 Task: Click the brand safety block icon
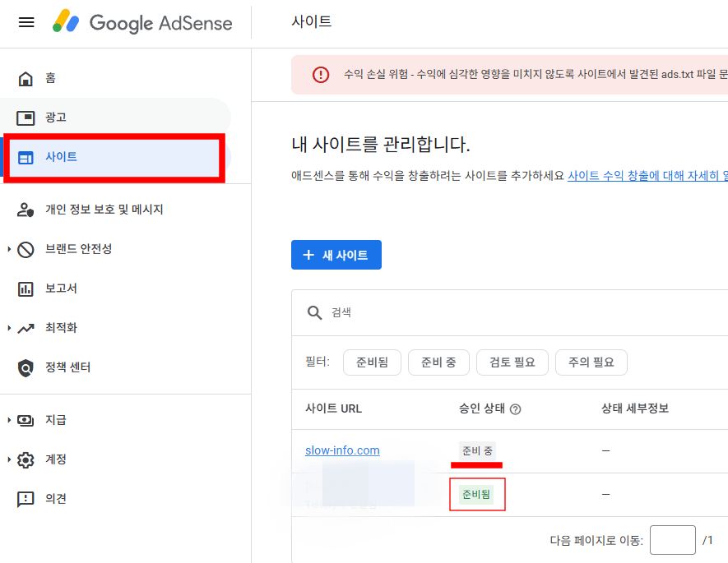pyautogui.click(x=26, y=250)
